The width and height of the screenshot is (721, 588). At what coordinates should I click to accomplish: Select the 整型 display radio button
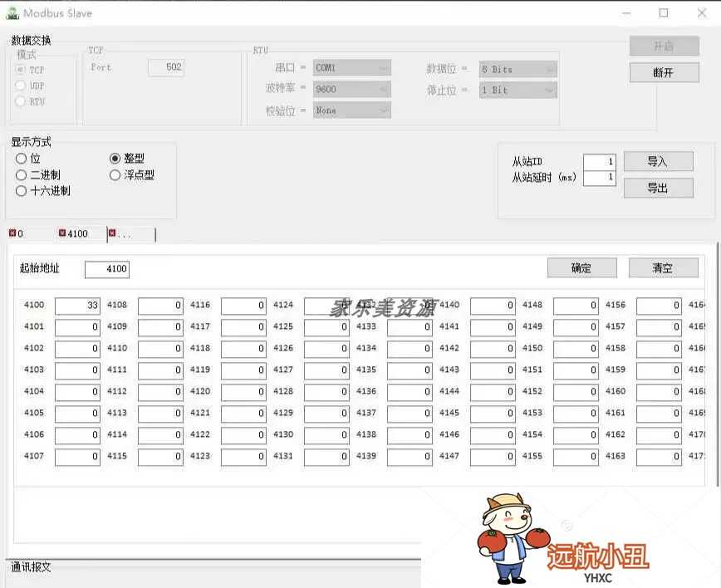pyautogui.click(x=115, y=159)
